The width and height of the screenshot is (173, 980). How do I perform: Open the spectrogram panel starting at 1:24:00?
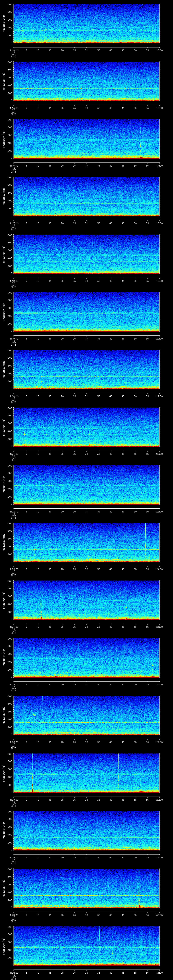click(x=87, y=600)
